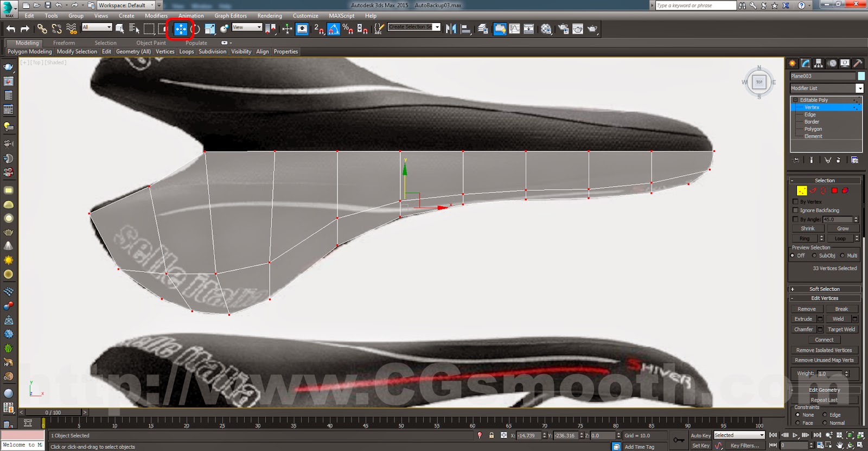Select Off in Preview Selection
The image size is (868, 451).
point(793,256)
